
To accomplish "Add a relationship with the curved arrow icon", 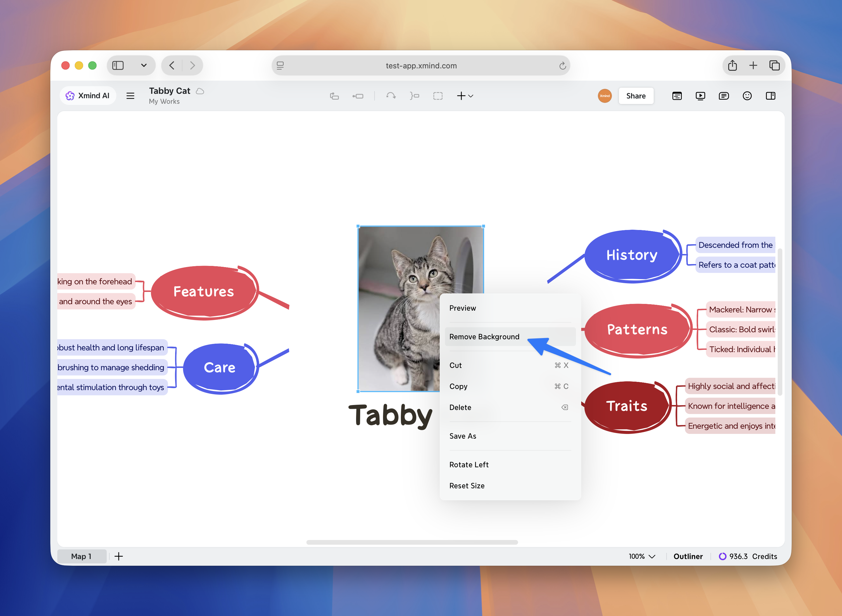I will (391, 96).
